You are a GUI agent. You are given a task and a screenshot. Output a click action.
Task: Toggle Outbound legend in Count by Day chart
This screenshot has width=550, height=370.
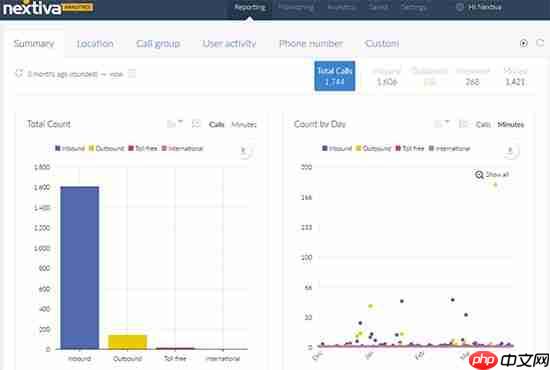[374, 148]
